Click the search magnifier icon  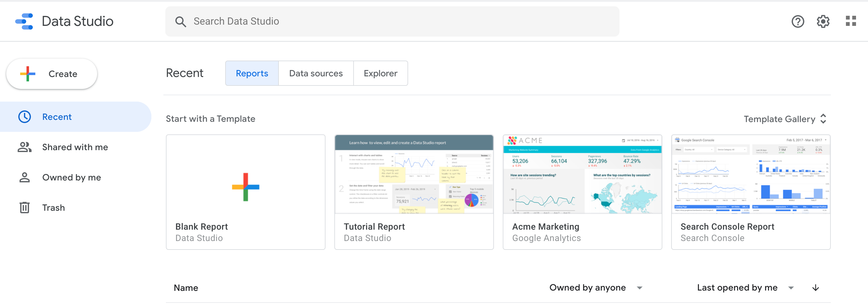coord(181,21)
